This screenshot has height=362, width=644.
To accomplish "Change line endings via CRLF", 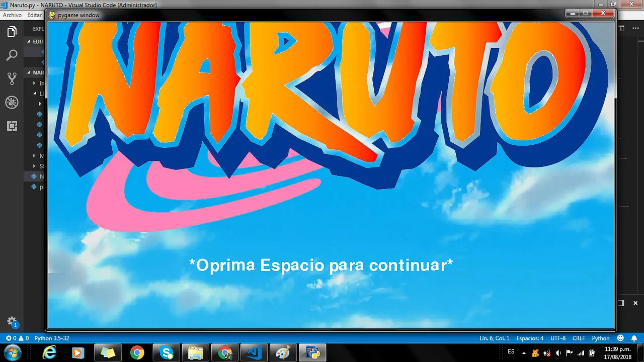I will pyautogui.click(x=579, y=338).
